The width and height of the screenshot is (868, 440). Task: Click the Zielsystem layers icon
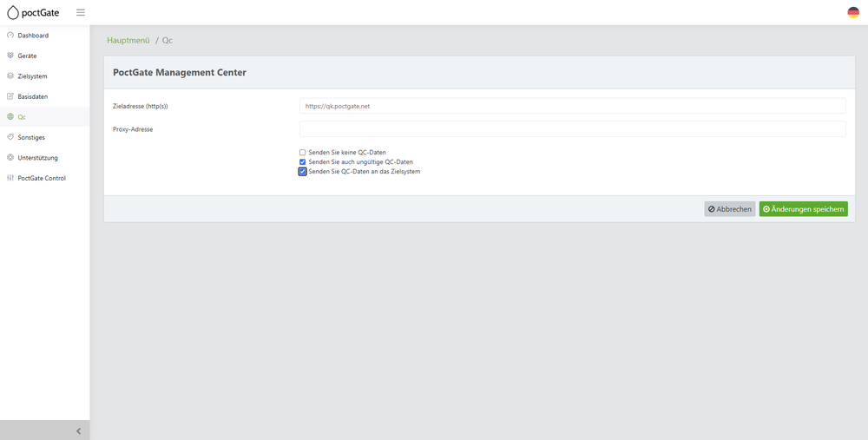pos(10,76)
